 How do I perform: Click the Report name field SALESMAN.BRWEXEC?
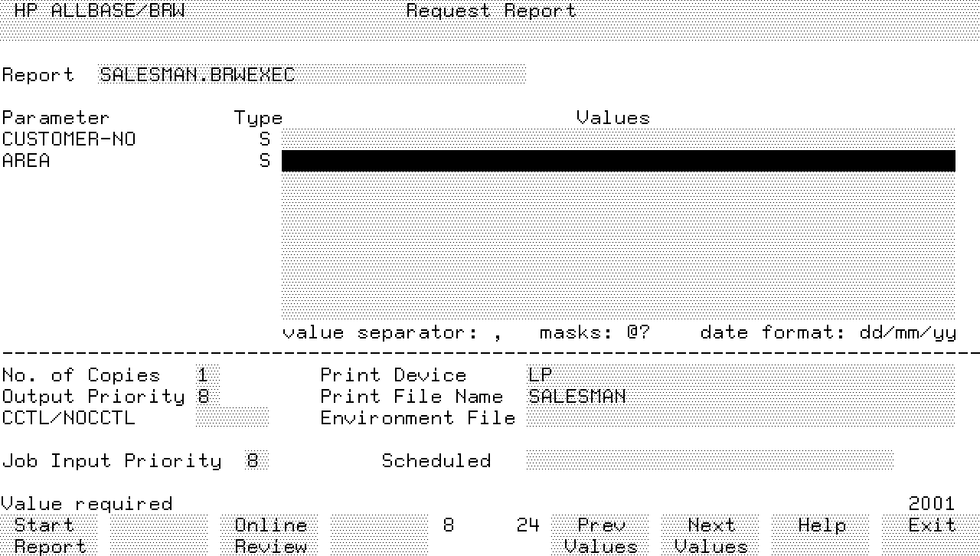point(312,75)
